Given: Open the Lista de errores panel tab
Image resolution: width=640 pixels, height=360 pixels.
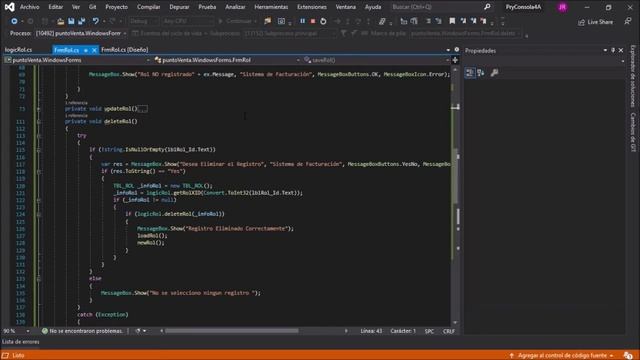Looking at the screenshot, I should pos(21,342).
